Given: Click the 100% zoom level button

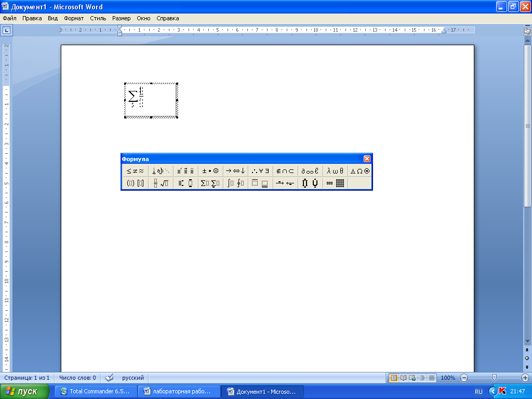Looking at the screenshot, I should tap(448, 378).
